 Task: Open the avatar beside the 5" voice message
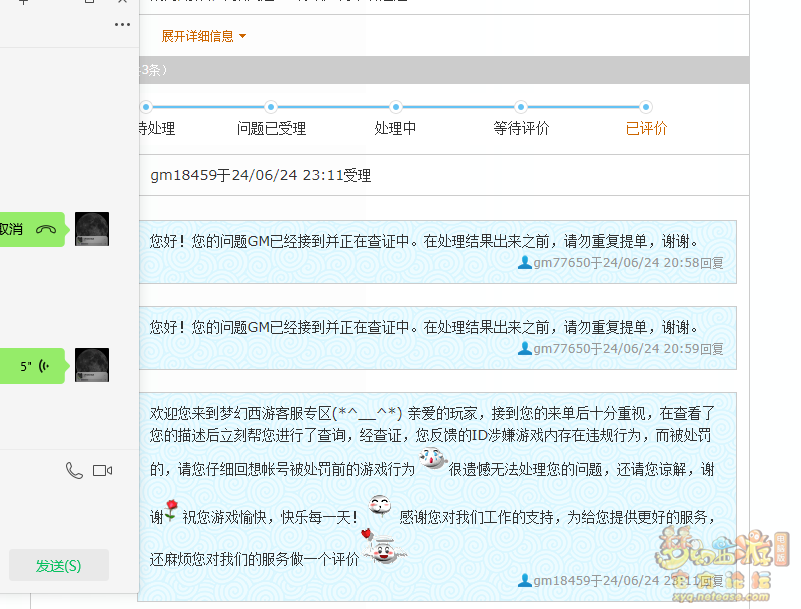pyautogui.click(x=92, y=365)
